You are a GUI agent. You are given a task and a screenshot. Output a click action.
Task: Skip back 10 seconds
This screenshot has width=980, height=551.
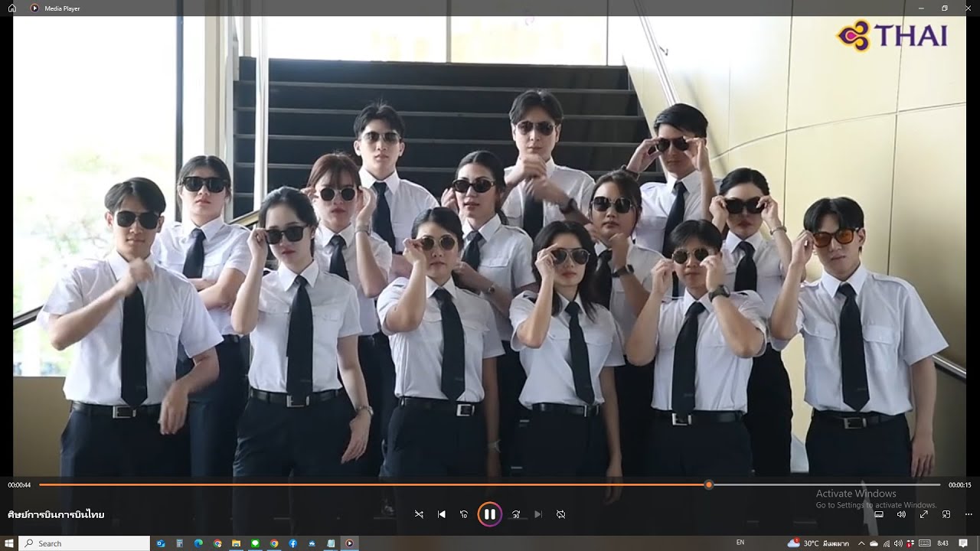pyautogui.click(x=464, y=514)
